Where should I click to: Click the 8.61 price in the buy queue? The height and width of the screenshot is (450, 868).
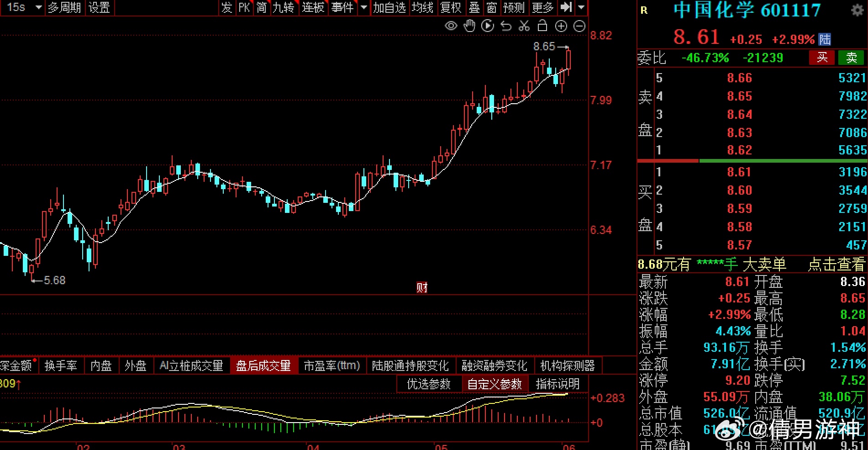[x=739, y=172]
